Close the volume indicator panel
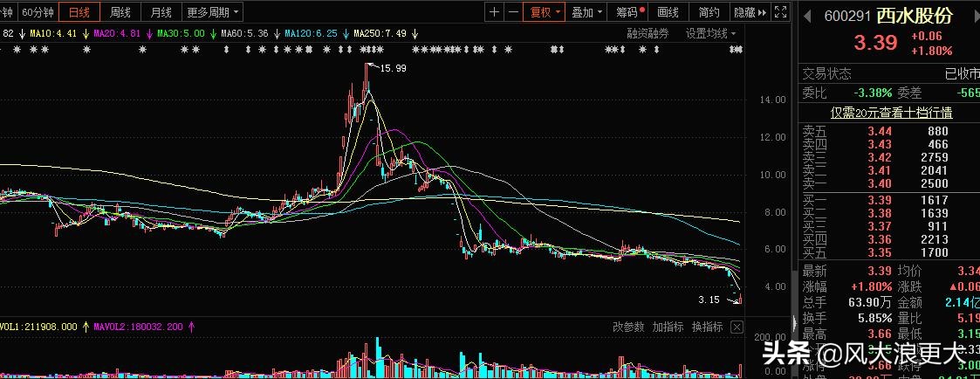980x379 pixels. [x=737, y=327]
